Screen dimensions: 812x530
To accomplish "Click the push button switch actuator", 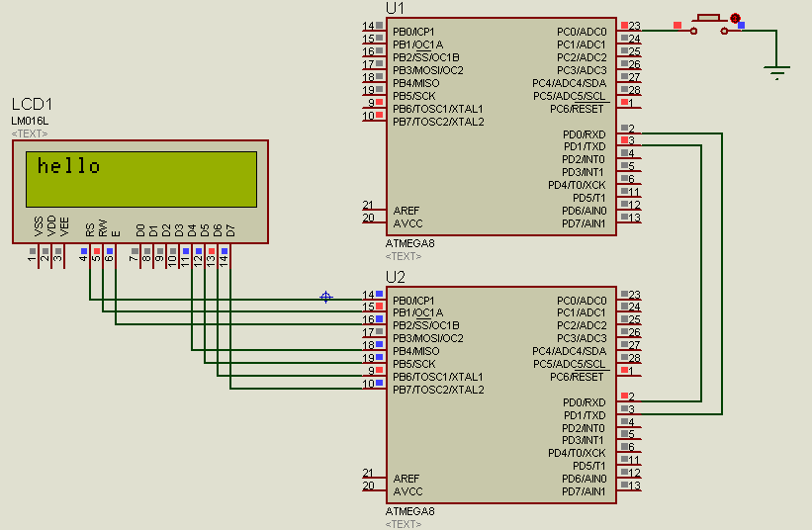I will pyautogui.click(x=708, y=18).
